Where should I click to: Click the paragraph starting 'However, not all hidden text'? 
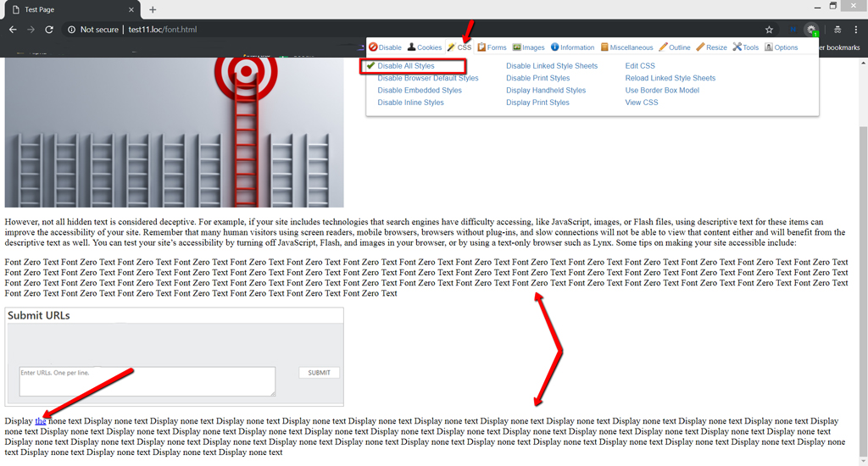click(x=425, y=232)
